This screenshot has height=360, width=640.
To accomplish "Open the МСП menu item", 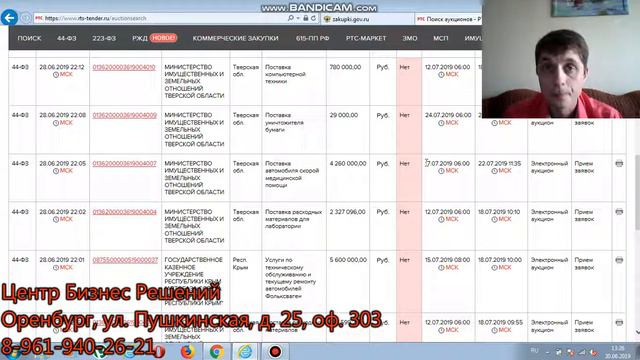I will (440, 38).
